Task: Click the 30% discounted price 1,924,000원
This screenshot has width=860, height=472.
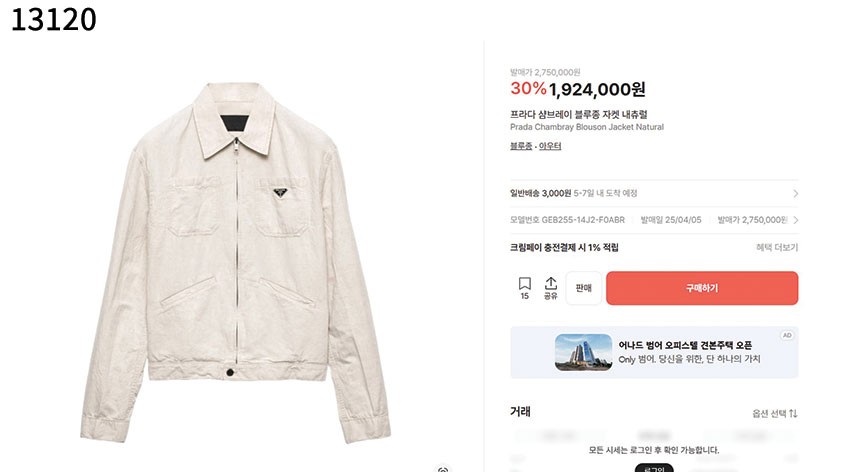Action: (x=597, y=89)
